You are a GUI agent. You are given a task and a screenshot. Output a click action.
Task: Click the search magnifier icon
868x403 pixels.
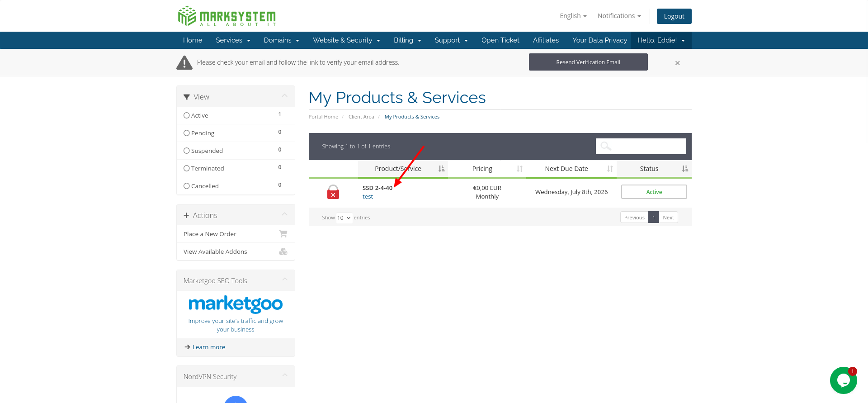(x=606, y=146)
